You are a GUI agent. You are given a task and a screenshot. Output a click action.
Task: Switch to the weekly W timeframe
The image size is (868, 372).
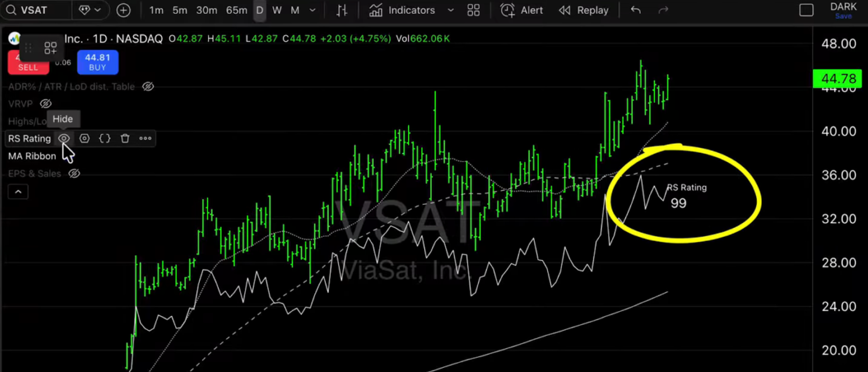coord(277,10)
